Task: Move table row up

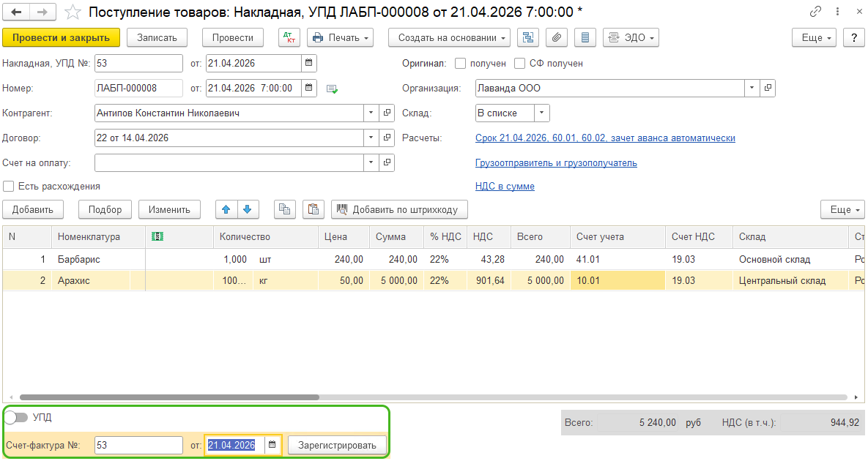Action: (x=226, y=209)
